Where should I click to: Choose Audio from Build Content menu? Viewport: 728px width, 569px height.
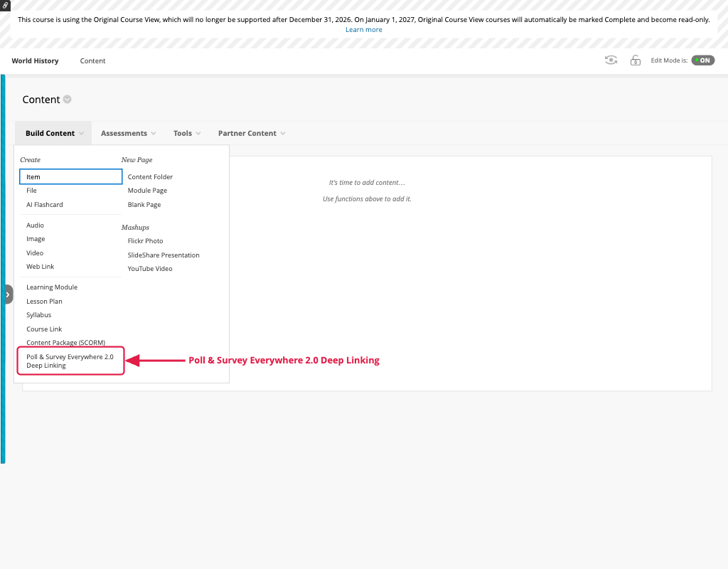pyautogui.click(x=36, y=225)
